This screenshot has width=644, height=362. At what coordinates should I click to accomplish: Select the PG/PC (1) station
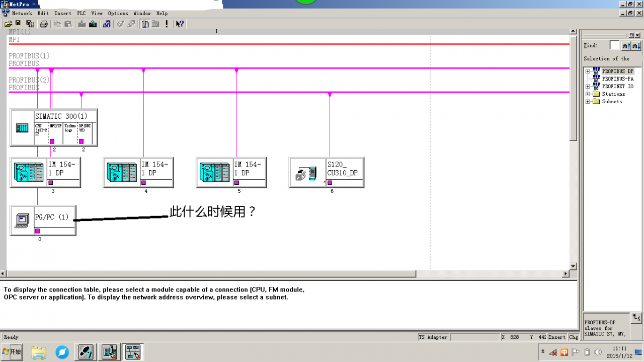(43, 221)
